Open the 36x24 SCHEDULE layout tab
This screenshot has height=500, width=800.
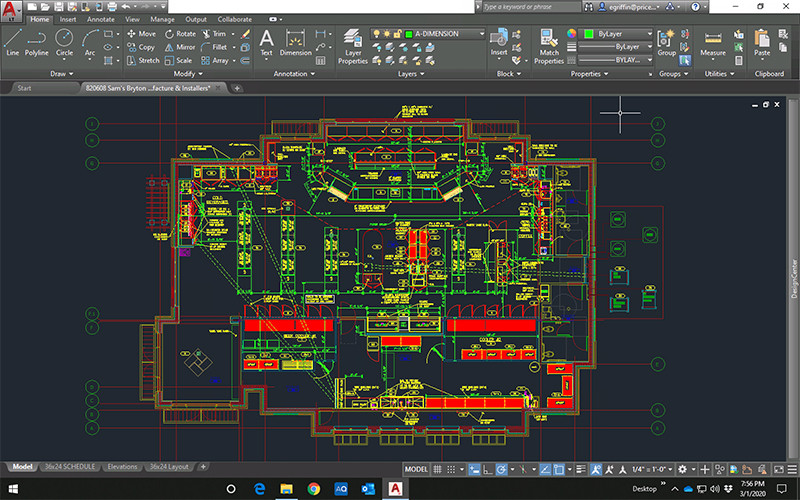tap(70, 467)
